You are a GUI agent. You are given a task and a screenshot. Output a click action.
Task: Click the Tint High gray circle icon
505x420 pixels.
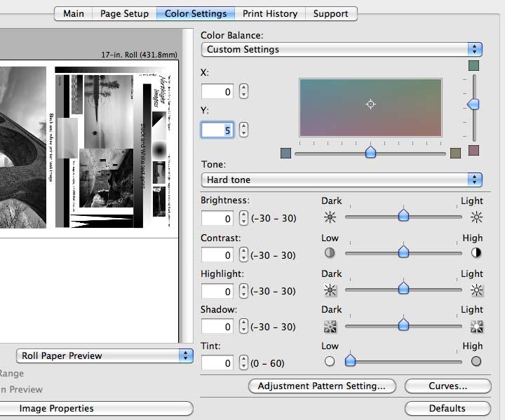click(x=476, y=361)
